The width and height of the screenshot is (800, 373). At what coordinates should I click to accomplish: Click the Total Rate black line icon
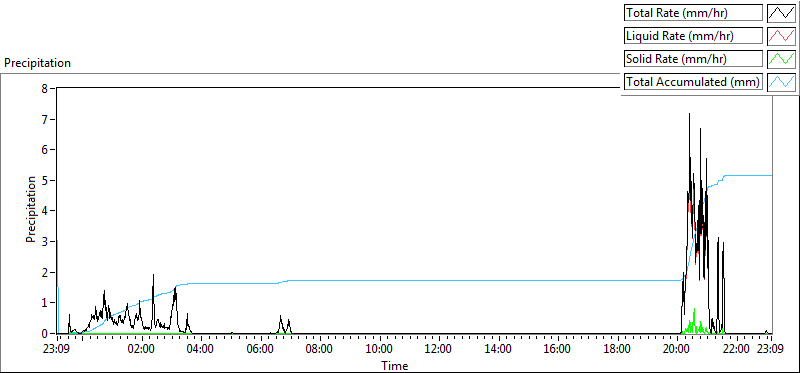click(x=781, y=13)
